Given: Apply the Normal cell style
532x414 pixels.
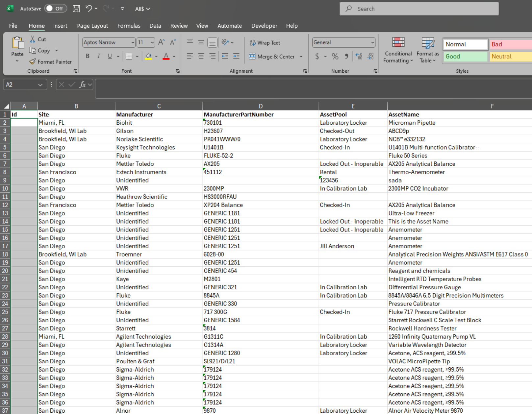Looking at the screenshot, I should (465, 44).
